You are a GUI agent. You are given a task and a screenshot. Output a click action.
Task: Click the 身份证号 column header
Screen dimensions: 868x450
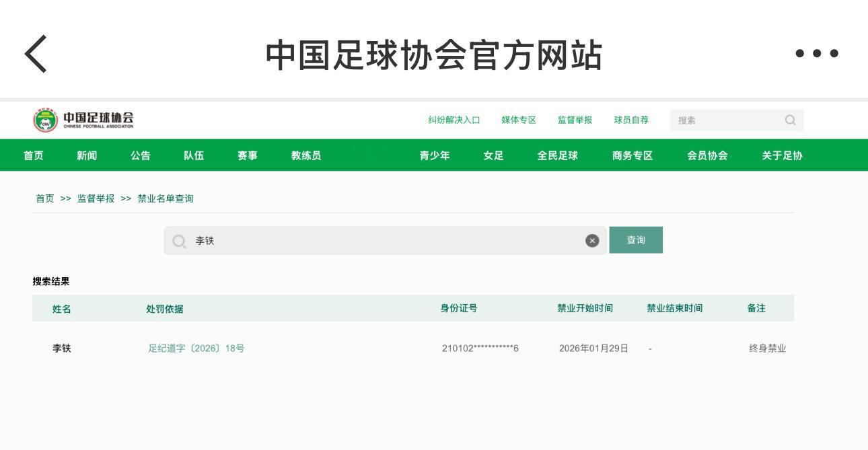pyautogui.click(x=459, y=308)
